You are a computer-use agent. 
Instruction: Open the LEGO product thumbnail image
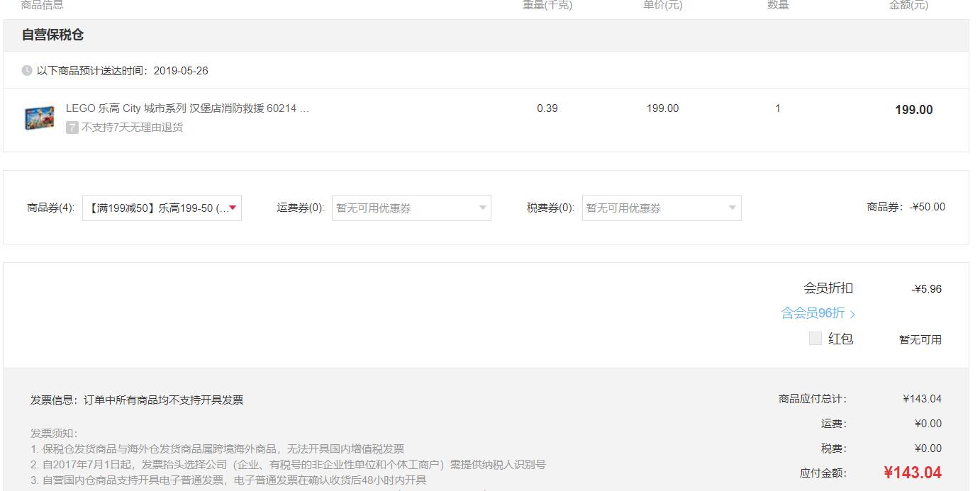pyautogui.click(x=40, y=118)
